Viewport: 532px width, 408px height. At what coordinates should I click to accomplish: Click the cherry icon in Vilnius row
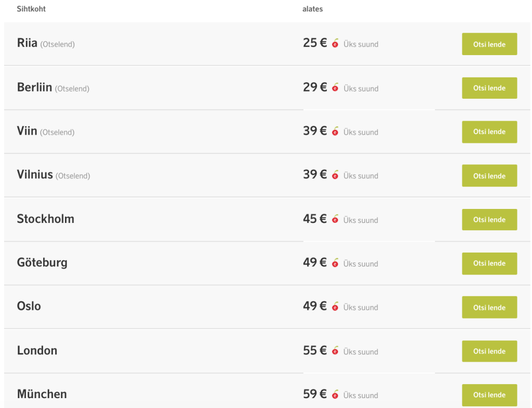[x=335, y=175]
